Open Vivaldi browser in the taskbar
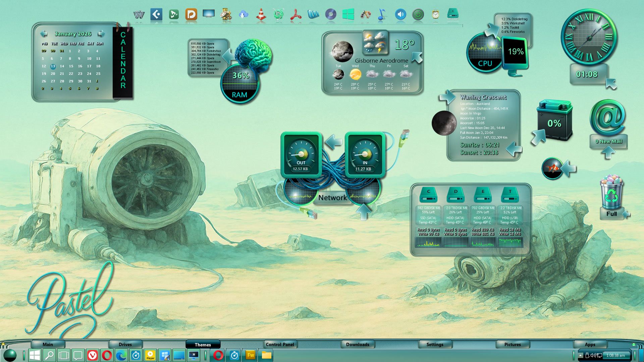644x362 pixels. (93, 355)
